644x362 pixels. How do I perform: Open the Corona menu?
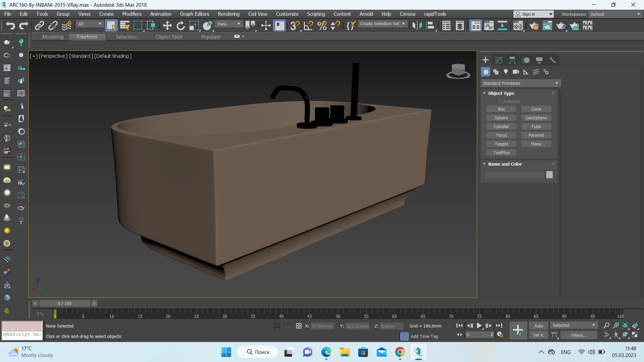[407, 14]
